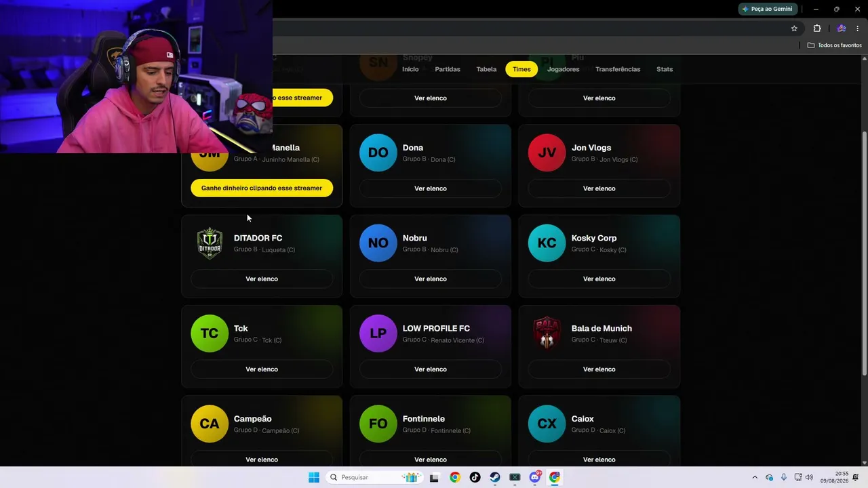The height and width of the screenshot is (488, 868).
Task: Click the green FO avatar of Fontinnele
Action: [378, 424]
